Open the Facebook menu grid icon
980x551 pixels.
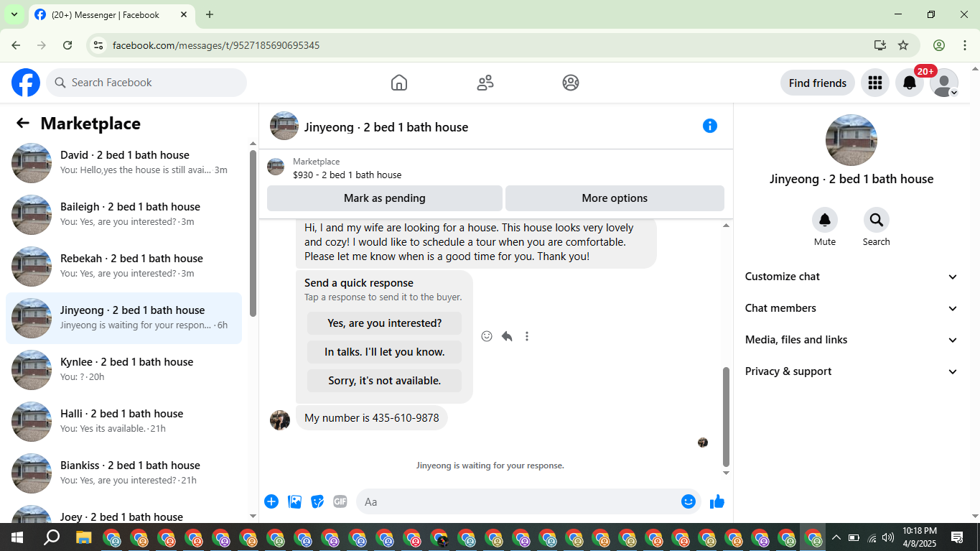click(x=874, y=83)
